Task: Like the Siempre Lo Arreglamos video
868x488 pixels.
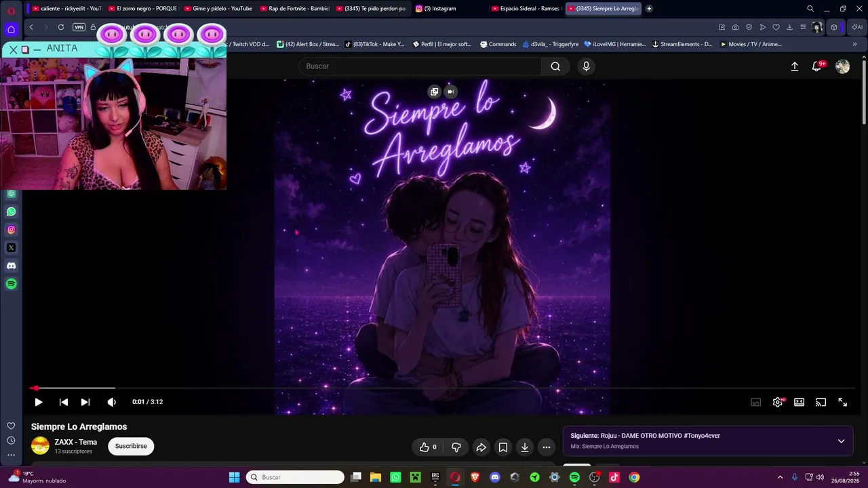Action: [x=428, y=447]
